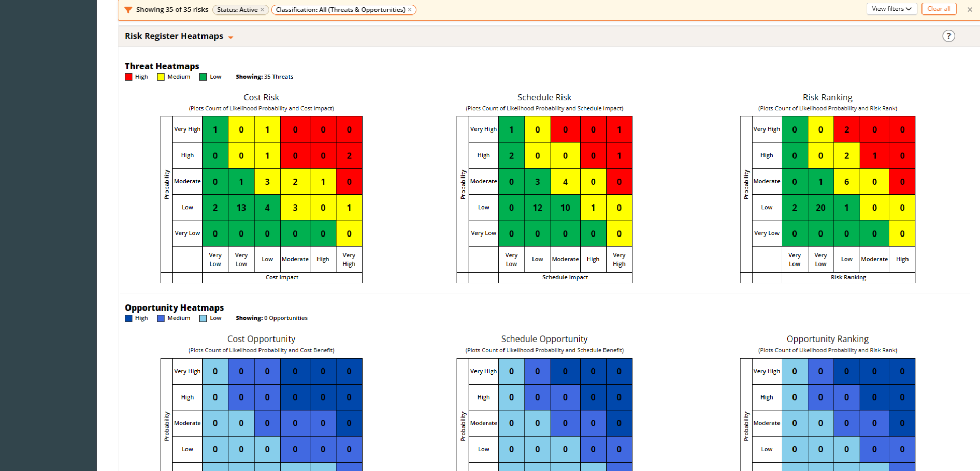This screenshot has width=980, height=471.
Task: Expand the Risk Register Heatmaps dropdown arrow
Action: pyautogui.click(x=230, y=37)
